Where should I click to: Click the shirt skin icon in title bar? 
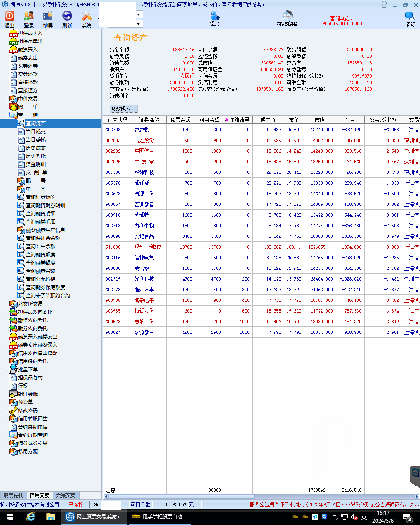(x=384, y=5)
